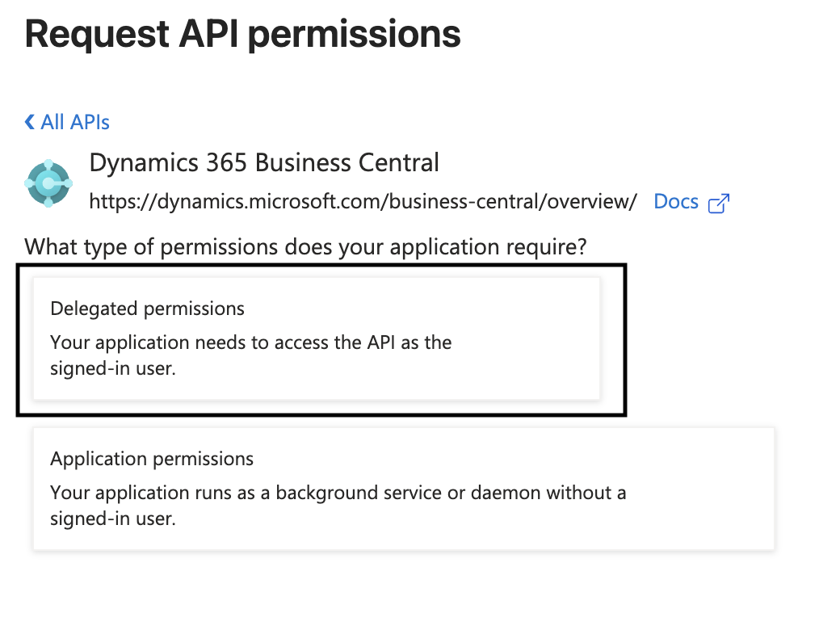Navigate back using the All APIs link
This screenshot has height=630, width=840.
pyautogui.click(x=73, y=121)
